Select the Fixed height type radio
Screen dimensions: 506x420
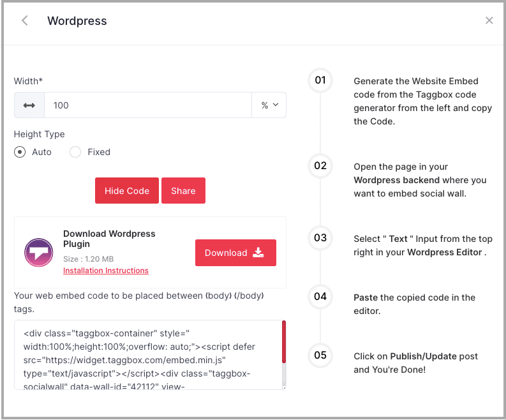pos(75,152)
